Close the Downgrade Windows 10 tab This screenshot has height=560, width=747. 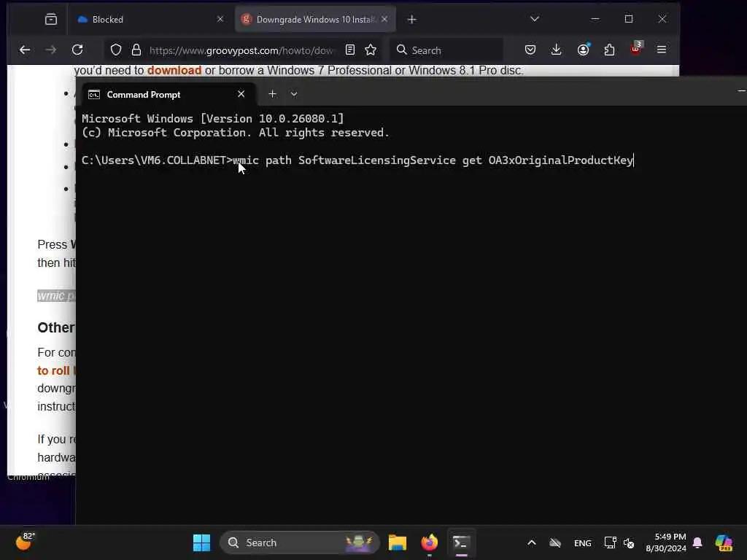[384, 19]
